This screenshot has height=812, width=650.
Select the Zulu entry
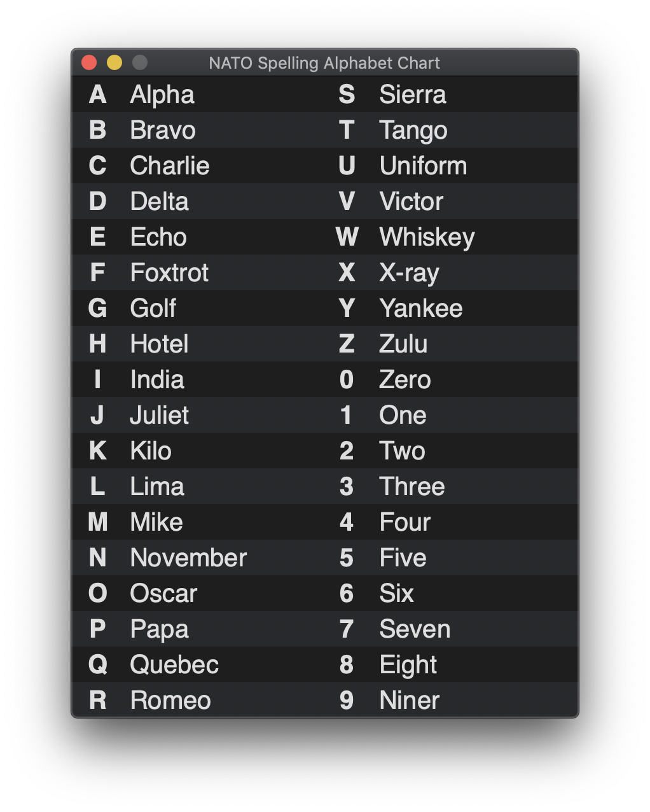(403, 344)
